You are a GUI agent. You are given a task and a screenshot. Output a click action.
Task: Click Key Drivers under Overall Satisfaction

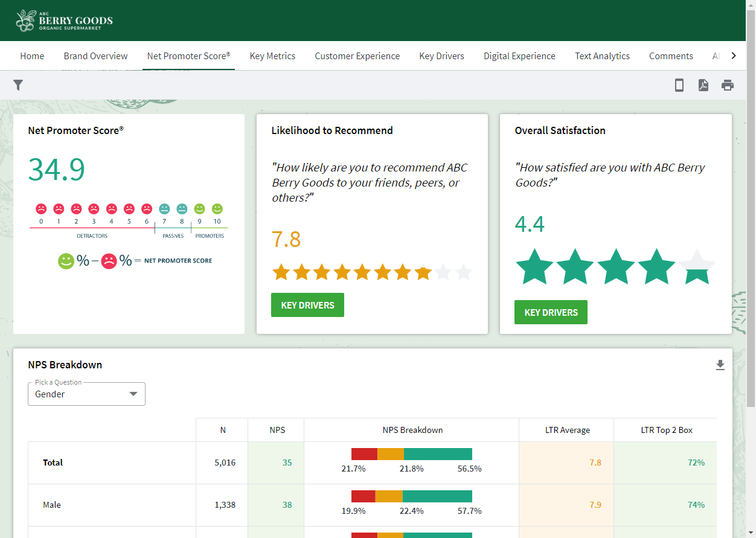pyautogui.click(x=551, y=312)
